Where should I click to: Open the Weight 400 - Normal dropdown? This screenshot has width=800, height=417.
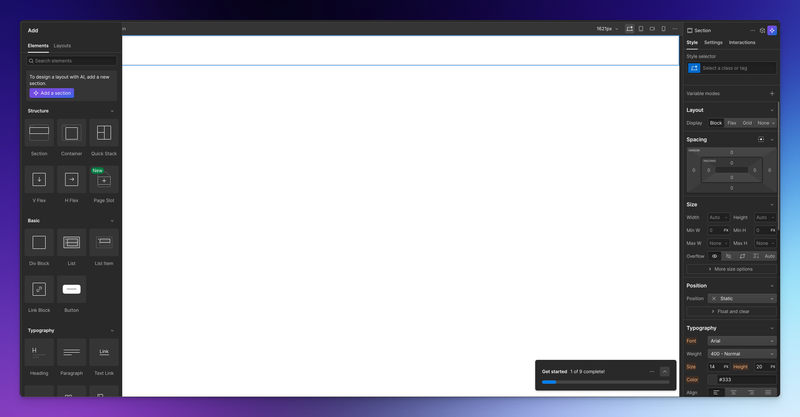[x=742, y=354]
